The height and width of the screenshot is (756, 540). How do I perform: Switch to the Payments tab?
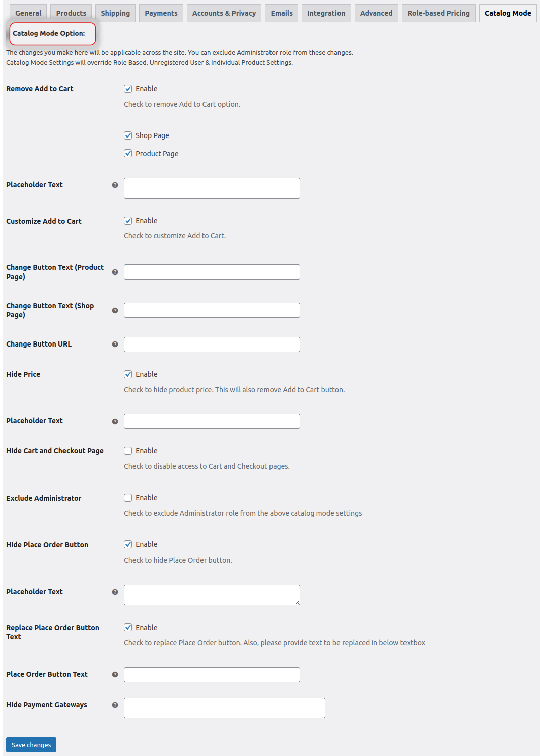pos(161,13)
